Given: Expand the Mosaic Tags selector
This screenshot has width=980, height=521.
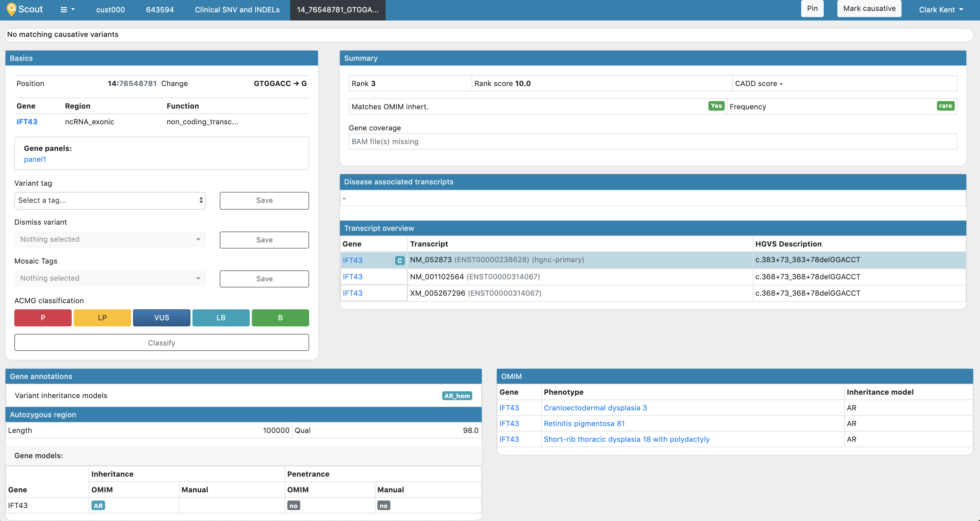Looking at the screenshot, I should click(x=110, y=278).
